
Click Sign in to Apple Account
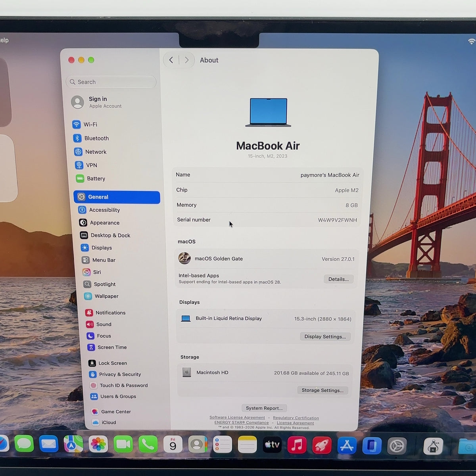point(97,102)
